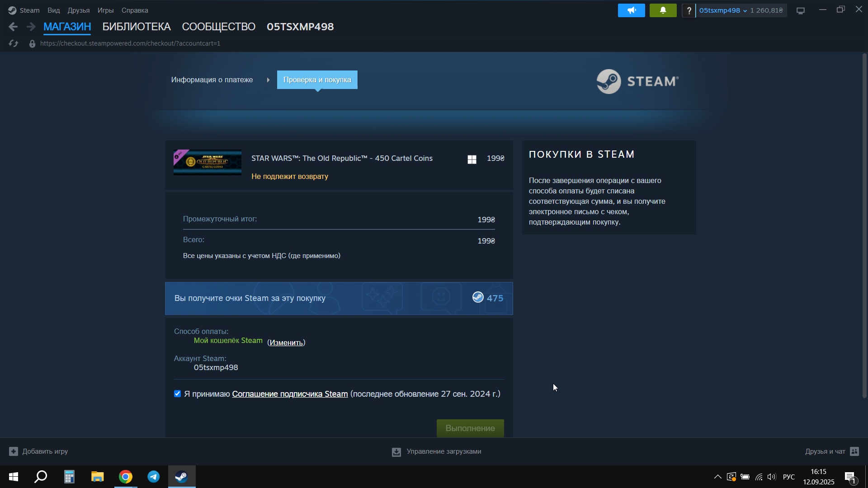
Task: Click the Выполнение purchase button
Action: point(470,428)
